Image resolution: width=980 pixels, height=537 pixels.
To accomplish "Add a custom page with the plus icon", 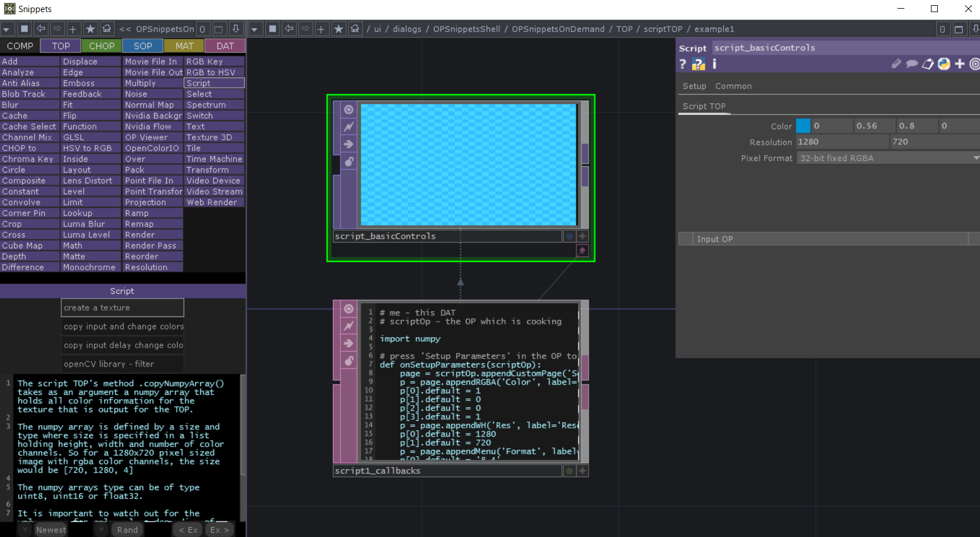I will click(959, 64).
